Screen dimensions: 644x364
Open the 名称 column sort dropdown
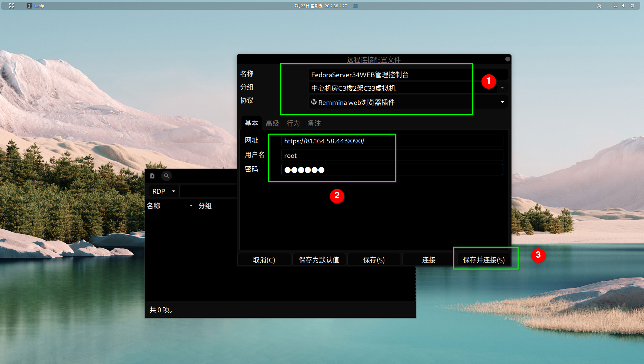(x=191, y=205)
